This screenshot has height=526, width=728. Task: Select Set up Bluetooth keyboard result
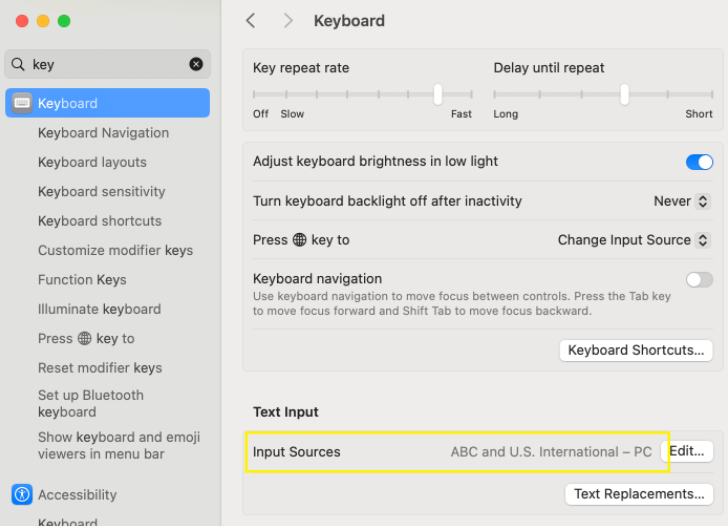91,403
